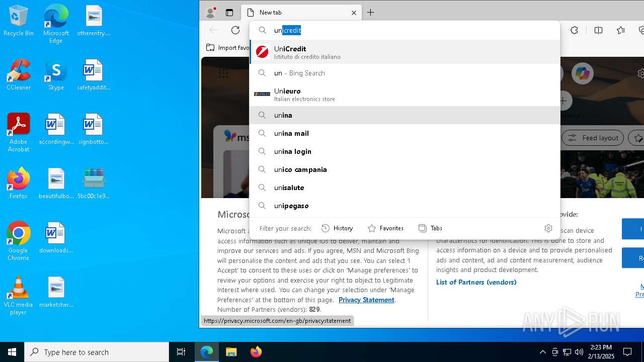
Task: Open Edge profile icon
Action: point(211,13)
